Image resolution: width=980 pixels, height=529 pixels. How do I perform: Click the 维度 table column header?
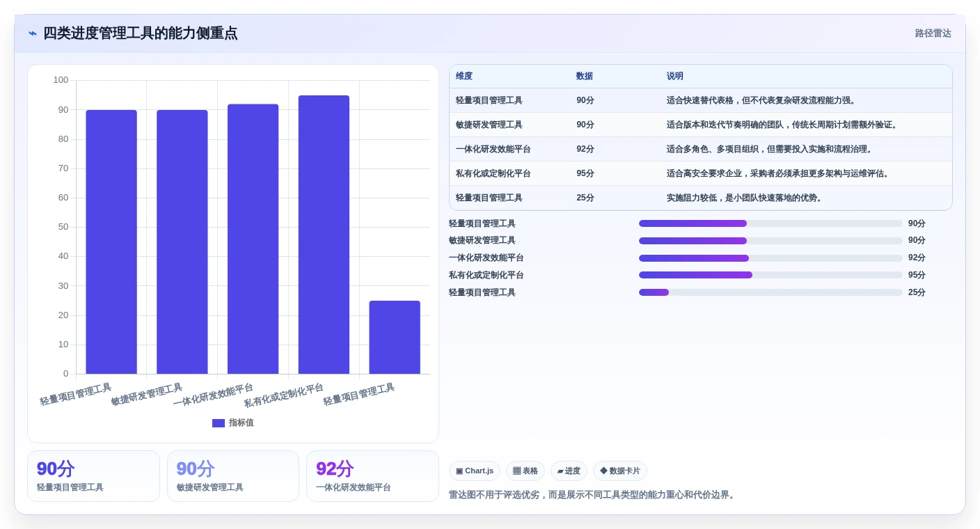click(464, 76)
